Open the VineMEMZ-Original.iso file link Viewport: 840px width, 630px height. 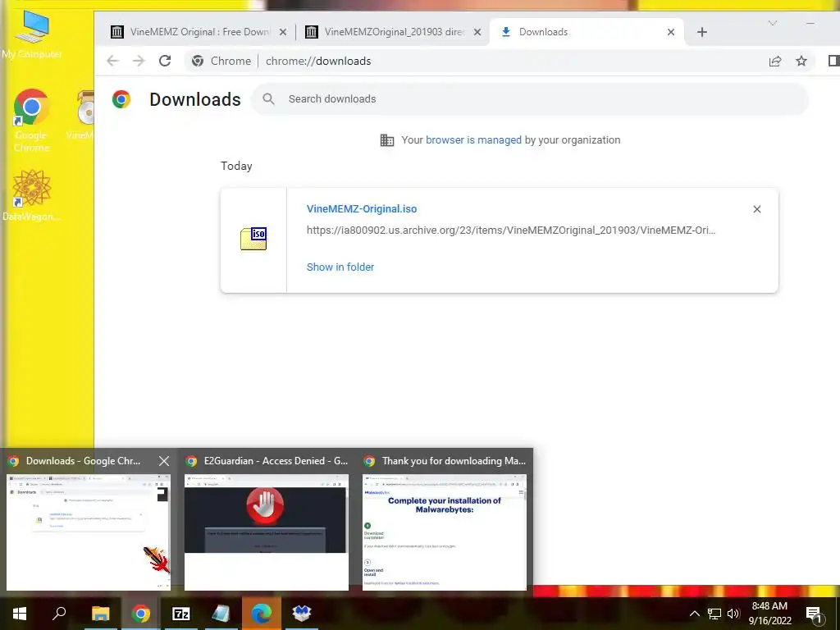[x=362, y=209]
